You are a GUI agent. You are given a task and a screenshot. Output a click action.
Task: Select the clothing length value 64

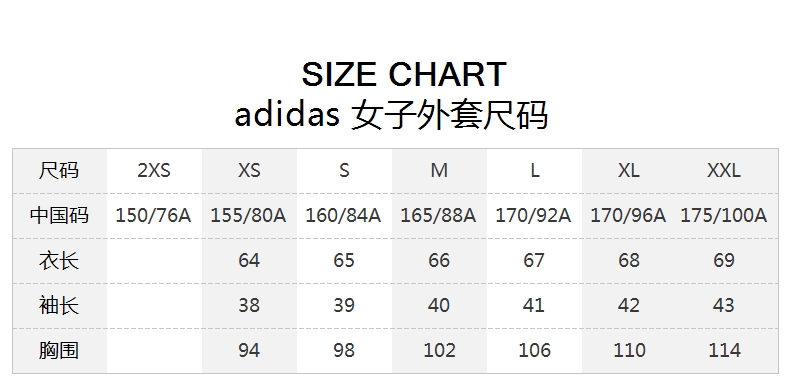(x=249, y=261)
